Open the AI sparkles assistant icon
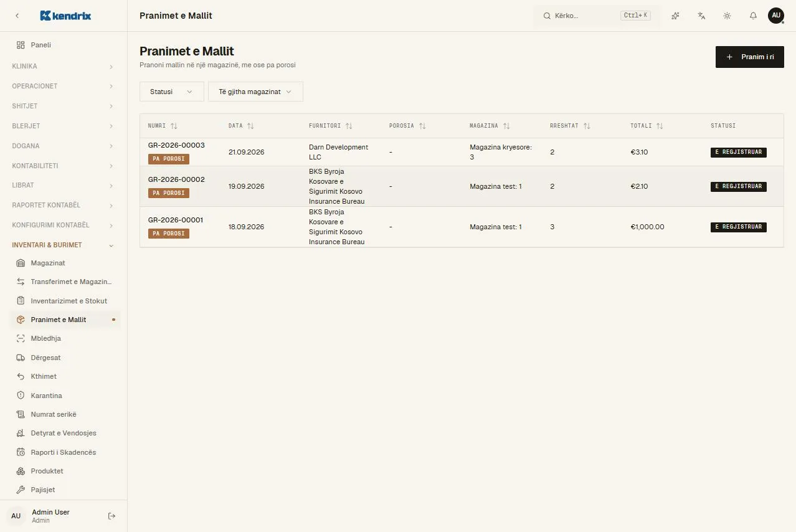Screen dimensions: 796x532 click(675, 16)
